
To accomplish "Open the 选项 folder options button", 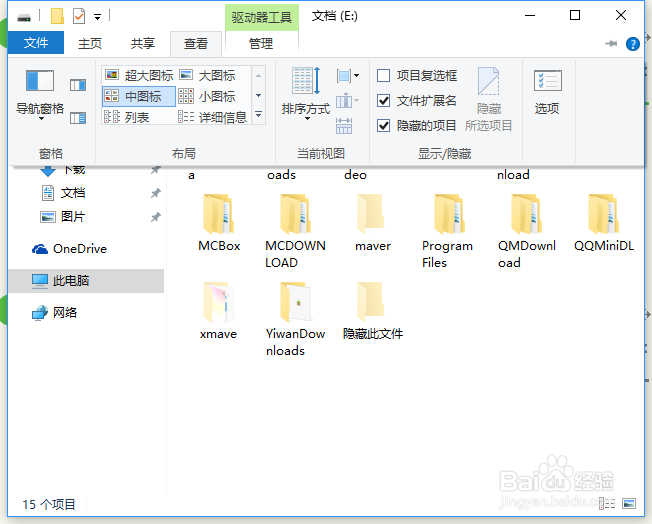I will 547,92.
